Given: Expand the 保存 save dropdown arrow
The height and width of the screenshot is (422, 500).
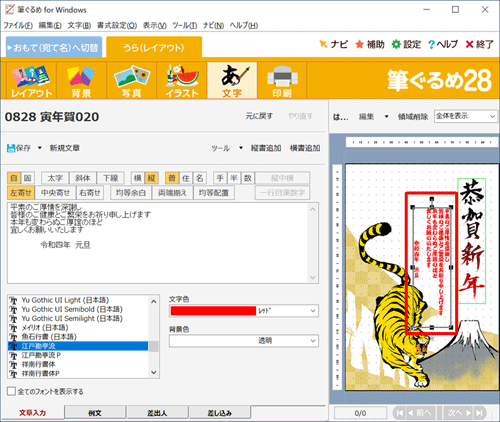Looking at the screenshot, I should point(39,148).
